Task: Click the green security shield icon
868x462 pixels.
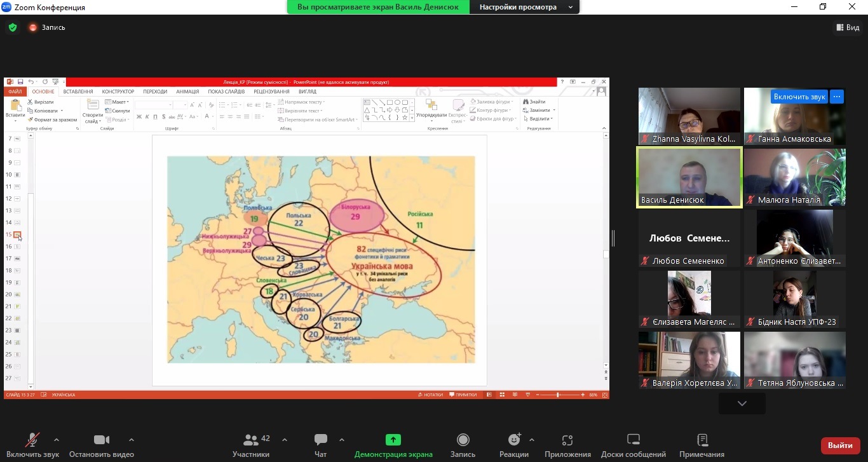Action: point(13,27)
